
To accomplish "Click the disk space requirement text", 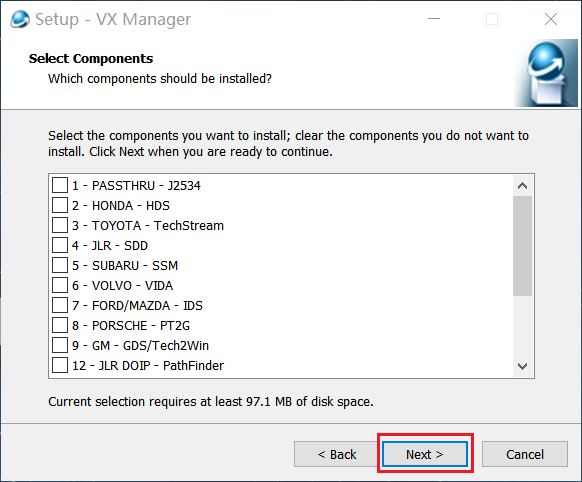I will (x=211, y=401).
